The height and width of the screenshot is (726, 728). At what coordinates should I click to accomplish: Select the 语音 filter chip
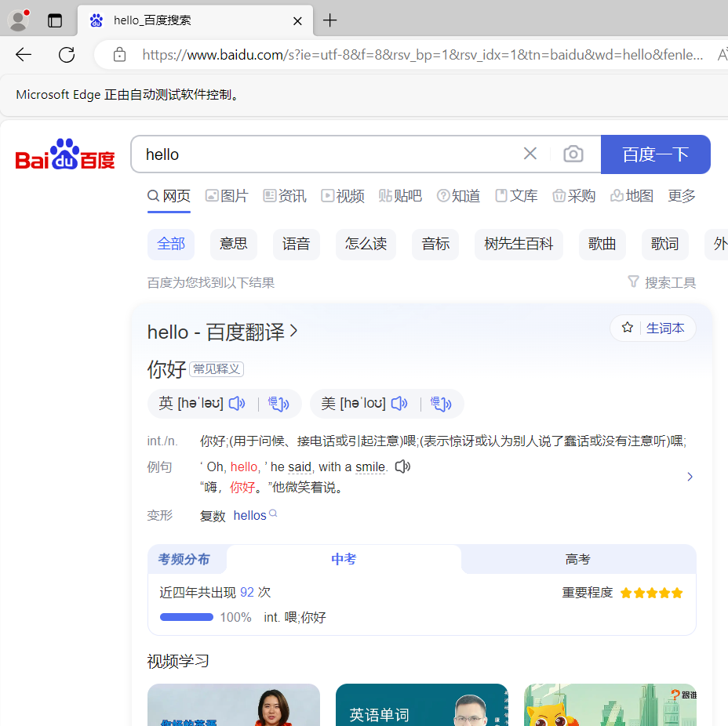tap(297, 244)
